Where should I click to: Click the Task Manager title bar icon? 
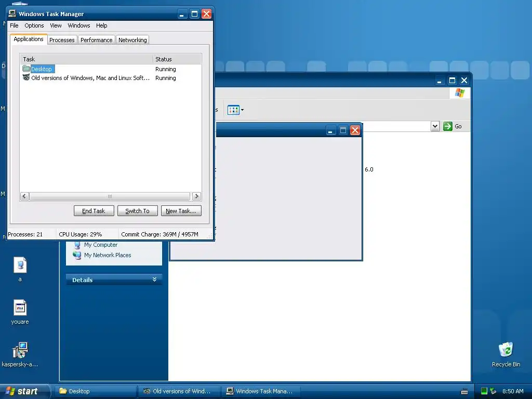(x=12, y=14)
